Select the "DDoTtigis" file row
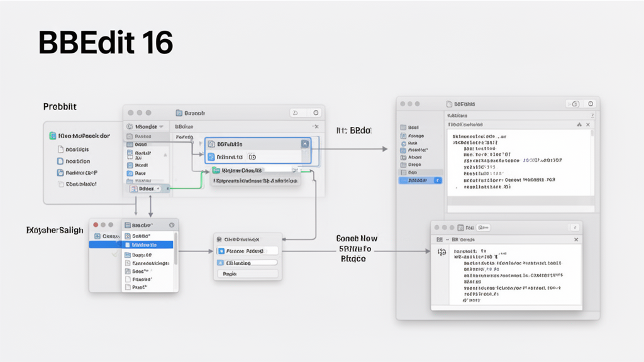 (x=74, y=150)
